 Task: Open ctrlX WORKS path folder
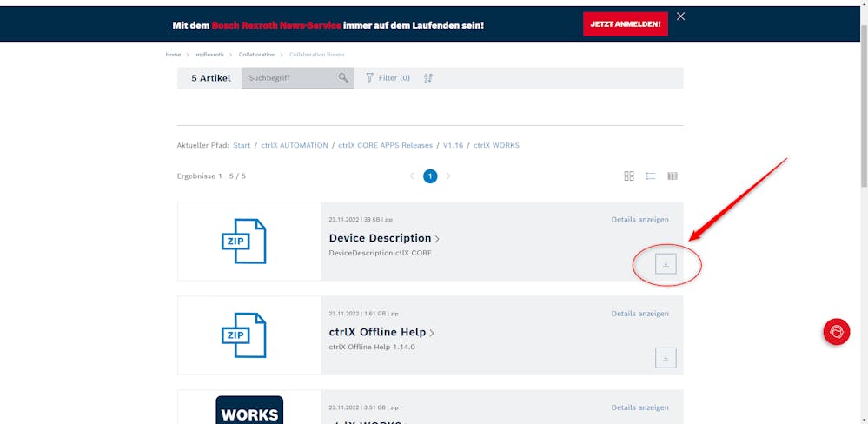click(496, 146)
